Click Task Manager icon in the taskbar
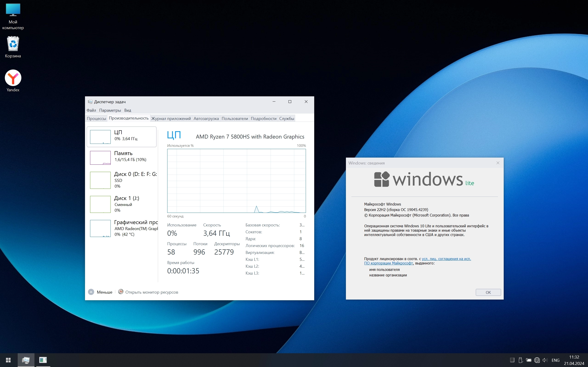The width and height of the screenshot is (588, 367). tap(26, 360)
